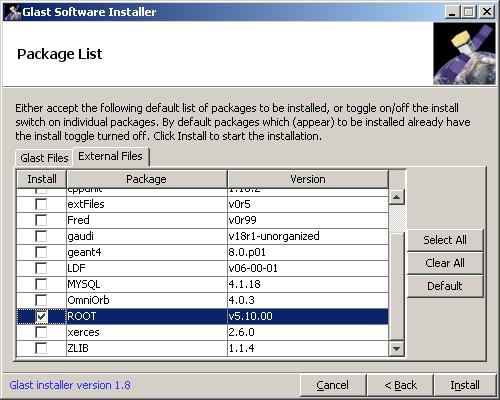Go to previous page with Back
The width and height of the screenshot is (500, 400).
(400, 385)
